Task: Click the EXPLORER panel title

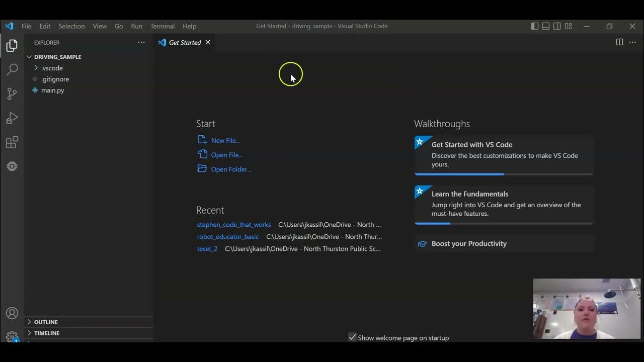Action: (x=47, y=42)
